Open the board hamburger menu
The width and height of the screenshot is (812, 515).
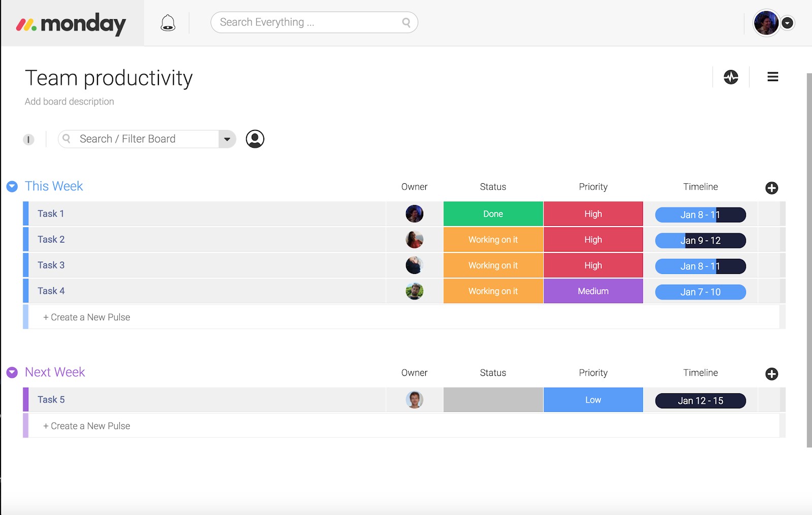click(x=773, y=77)
